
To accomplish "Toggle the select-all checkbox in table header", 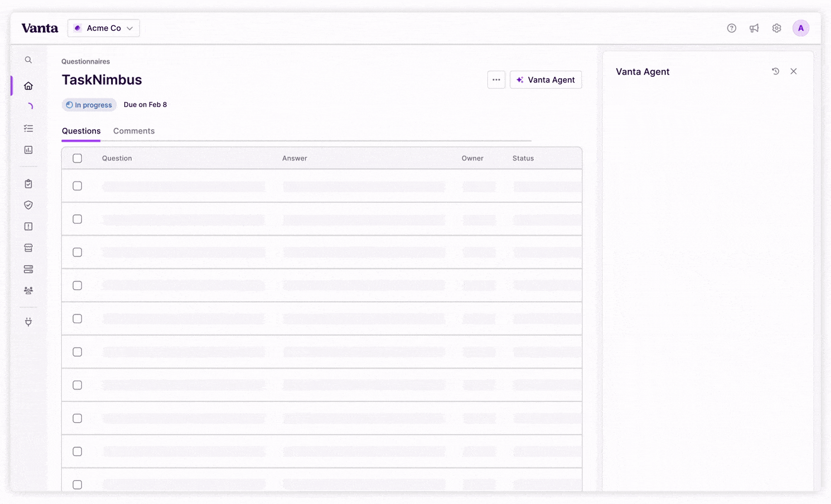I will (x=78, y=159).
